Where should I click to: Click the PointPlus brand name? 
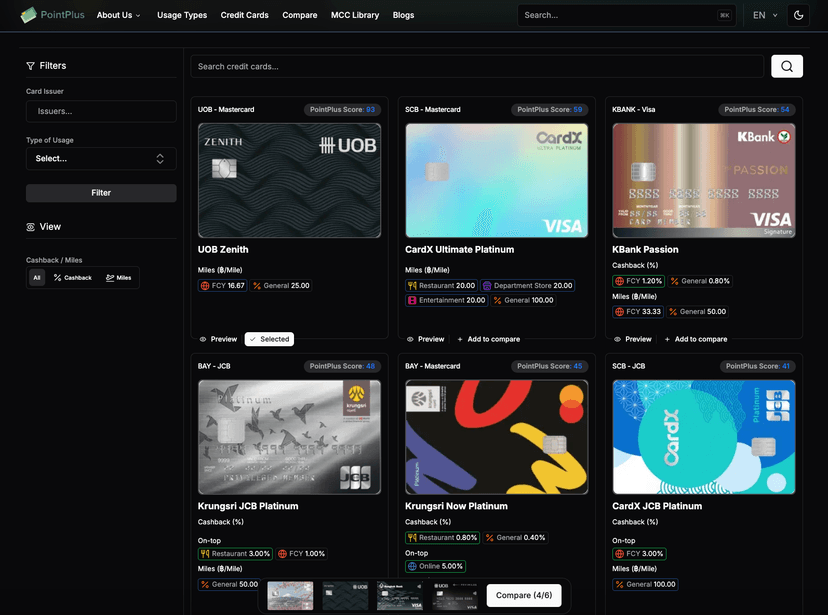pyautogui.click(x=62, y=15)
